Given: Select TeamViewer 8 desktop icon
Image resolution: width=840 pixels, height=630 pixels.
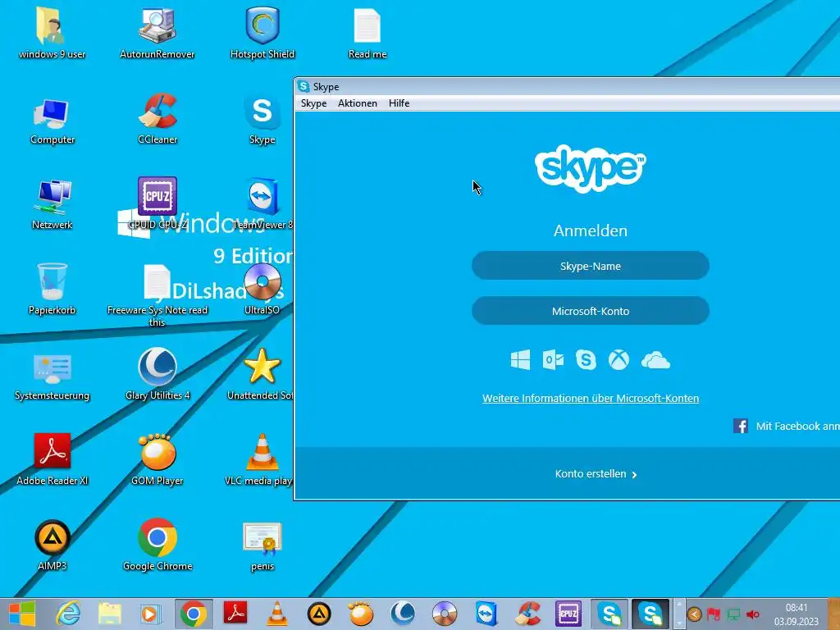Looking at the screenshot, I should (262, 204).
